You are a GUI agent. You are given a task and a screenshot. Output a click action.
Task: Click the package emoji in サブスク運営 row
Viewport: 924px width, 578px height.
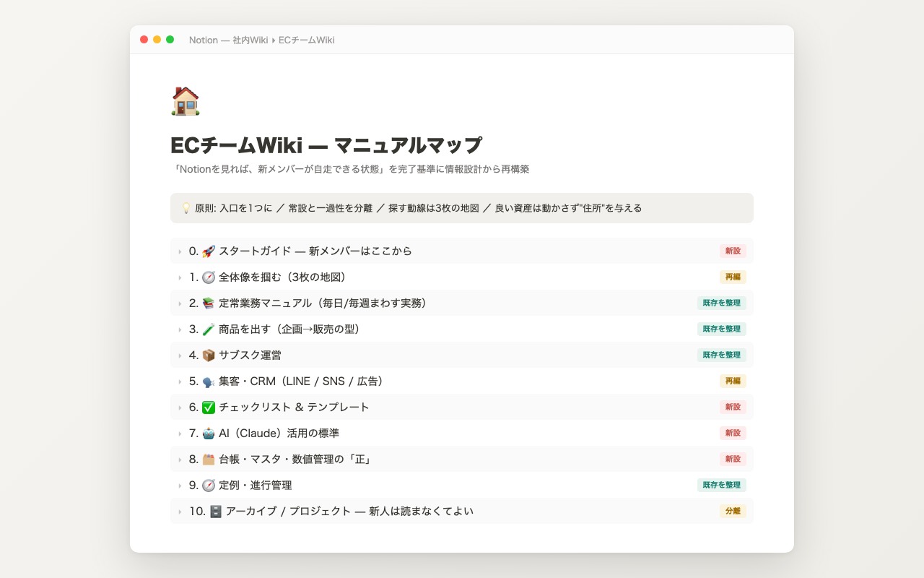(209, 355)
